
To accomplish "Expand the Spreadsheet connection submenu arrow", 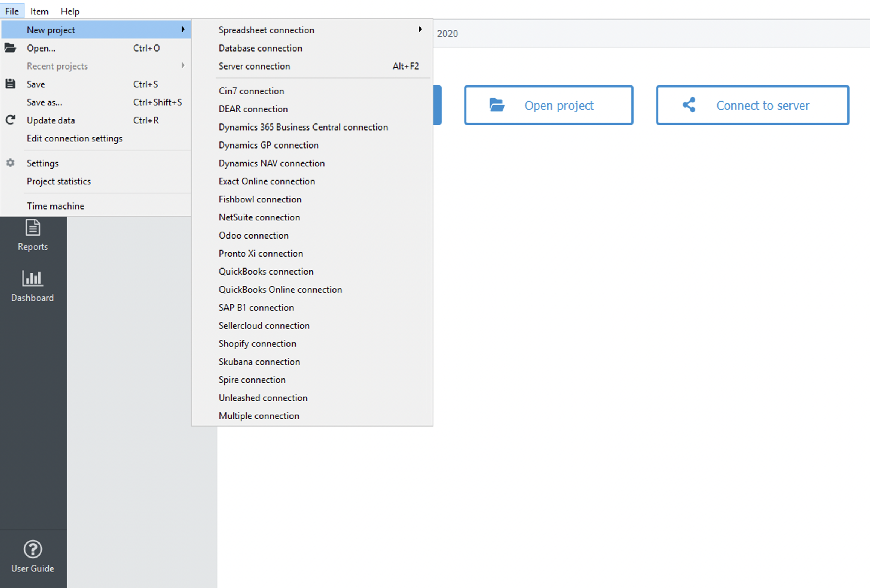I will (x=420, y=29).
